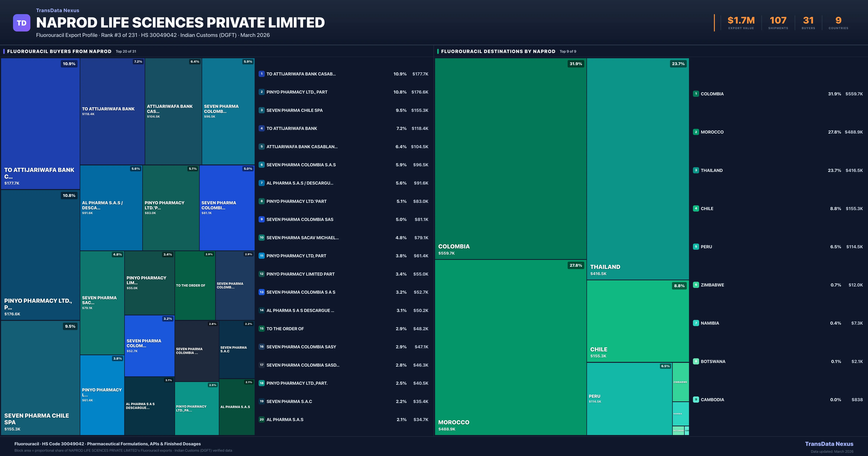Click the FLUOROURACIL DESTINATIONS BY NAPROD header
The width and height of the screenshot is (868, 456).
[498, 51]
